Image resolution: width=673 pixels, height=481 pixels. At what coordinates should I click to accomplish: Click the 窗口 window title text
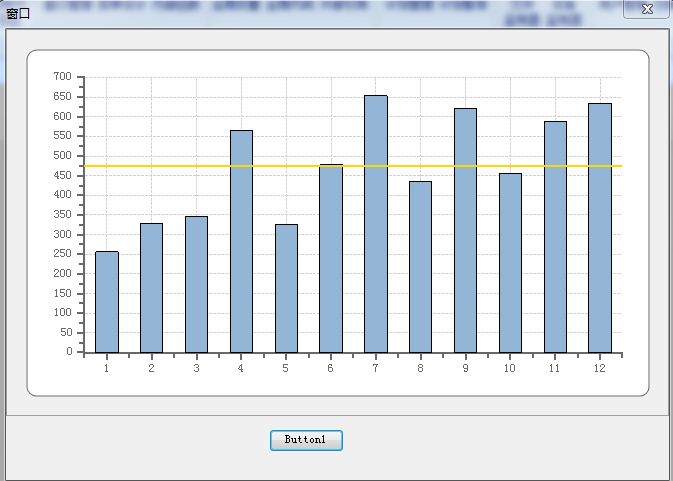click(18, 13)
